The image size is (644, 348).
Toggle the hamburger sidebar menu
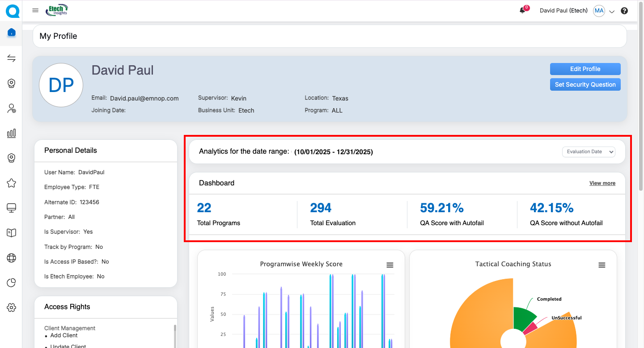click(36, 11)
